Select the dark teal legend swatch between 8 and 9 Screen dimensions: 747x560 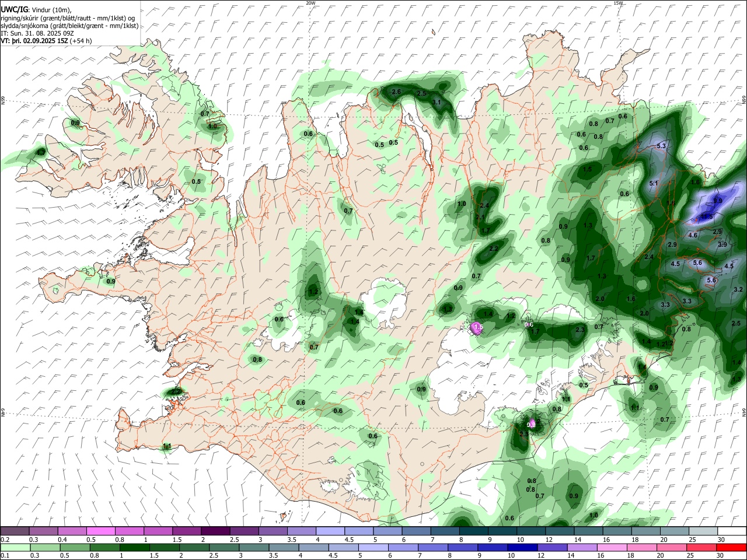474,531
